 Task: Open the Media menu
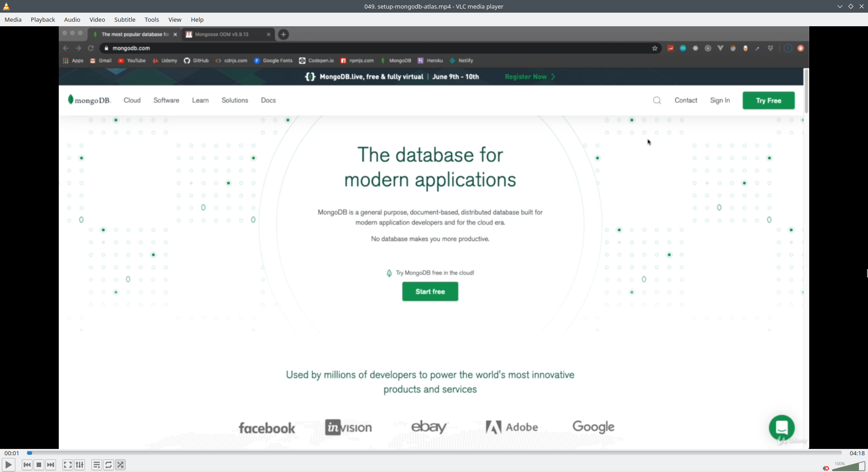click(13, 19)
